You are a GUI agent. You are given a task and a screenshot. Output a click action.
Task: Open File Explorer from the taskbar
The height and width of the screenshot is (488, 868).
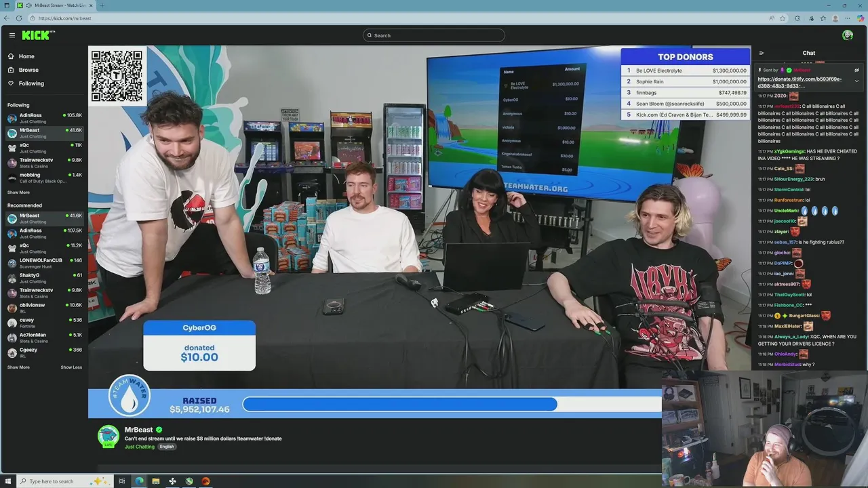(155, 481)
